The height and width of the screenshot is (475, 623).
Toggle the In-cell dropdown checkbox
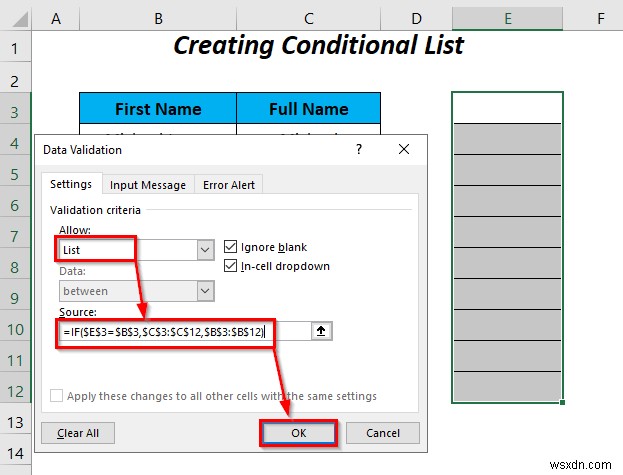click(230, 266)
